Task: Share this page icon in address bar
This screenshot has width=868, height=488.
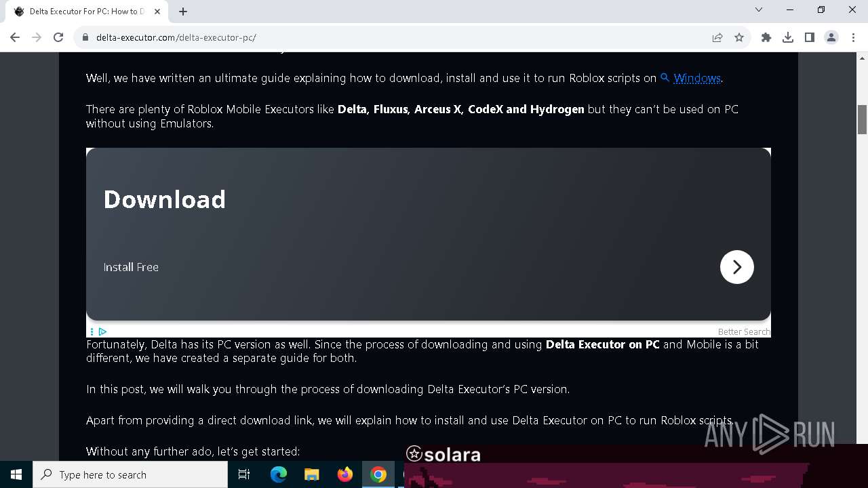Action: [717, 37]
